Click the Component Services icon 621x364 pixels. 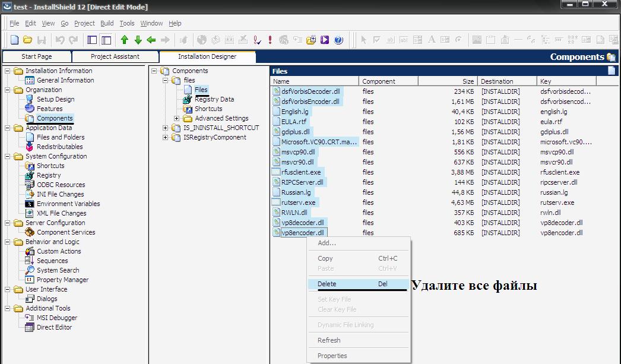click(x=30, y=233)
